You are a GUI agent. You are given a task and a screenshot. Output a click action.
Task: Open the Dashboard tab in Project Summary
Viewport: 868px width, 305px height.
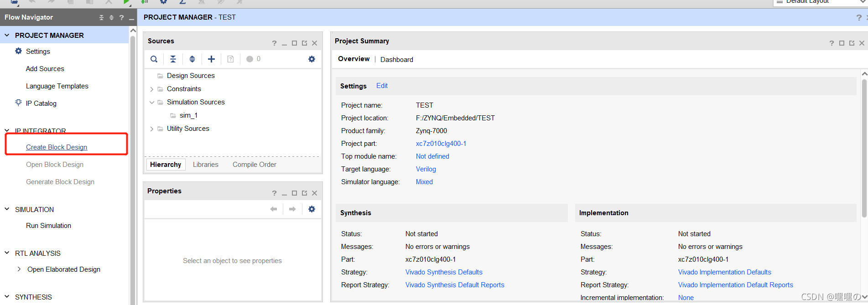[x=396, y=60]
